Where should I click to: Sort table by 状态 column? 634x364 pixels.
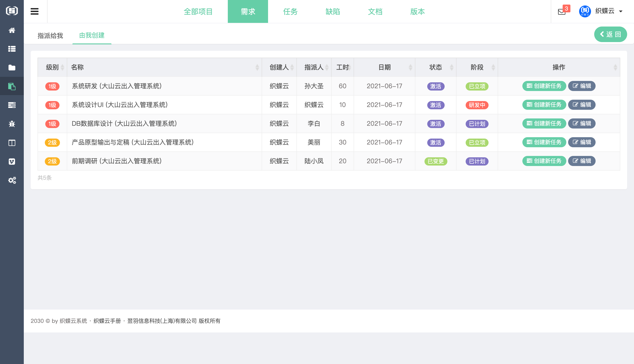435,67
